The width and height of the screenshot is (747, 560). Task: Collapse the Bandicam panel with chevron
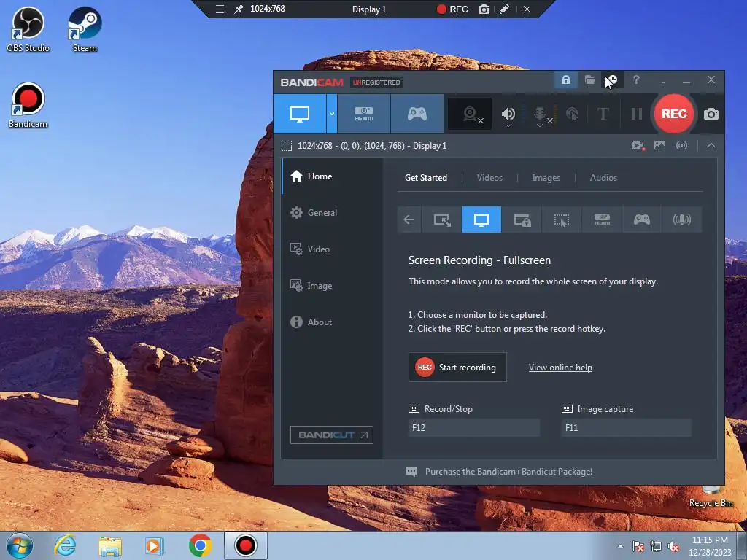click(x=711, y=146)
